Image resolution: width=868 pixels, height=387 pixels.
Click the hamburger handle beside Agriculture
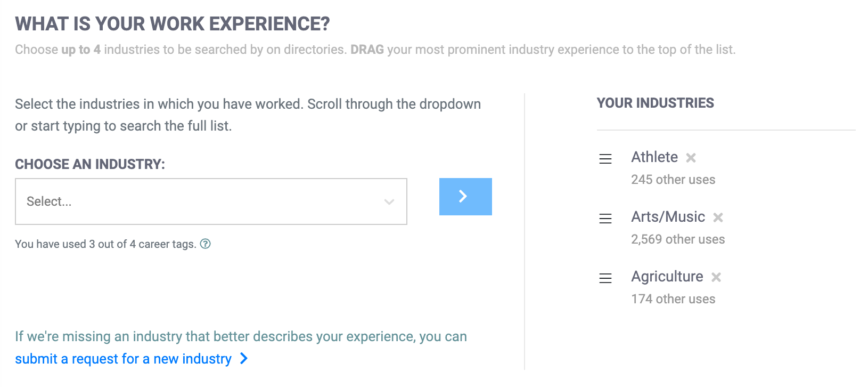tap(605, 278)
